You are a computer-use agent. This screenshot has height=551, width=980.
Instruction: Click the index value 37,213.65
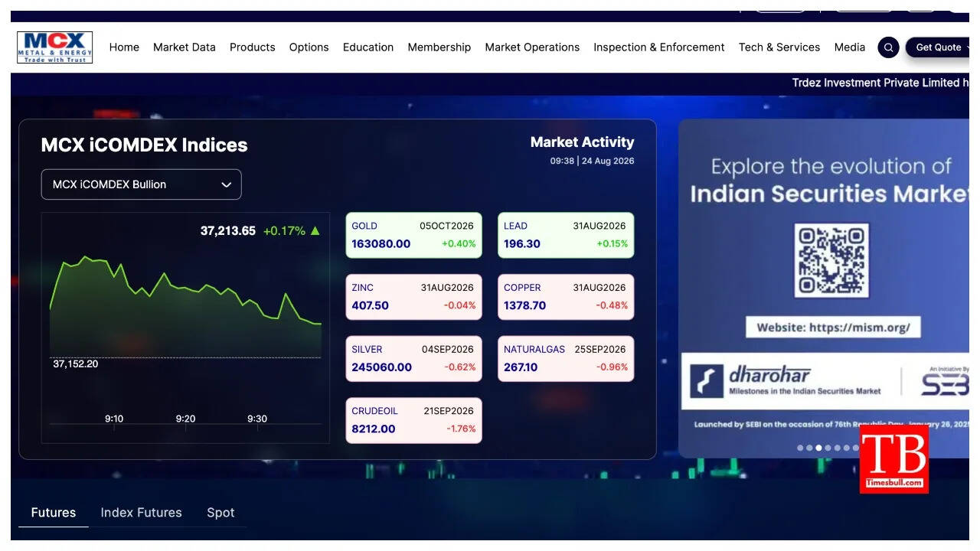(x=228, y=230)
